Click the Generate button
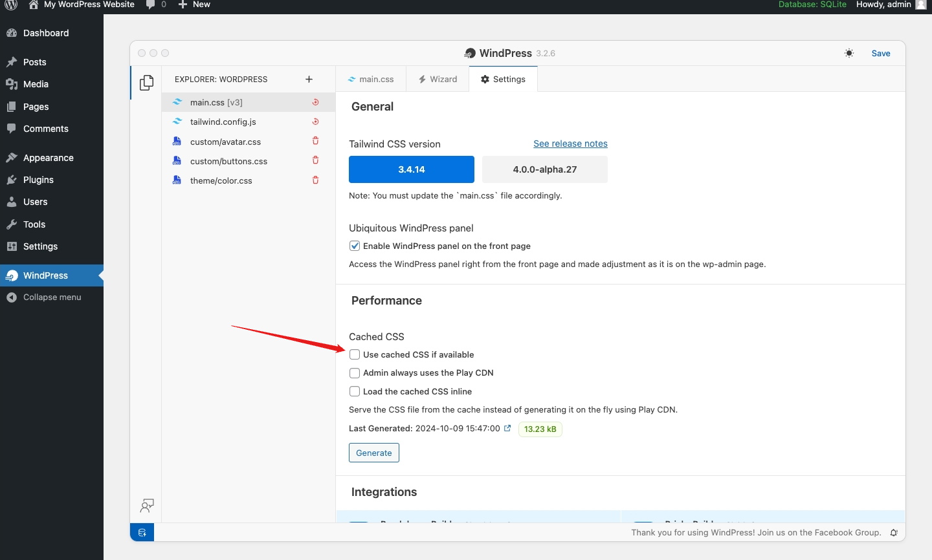Image resolution: width=932 pixels, height=560 pixels. point(373,453)
